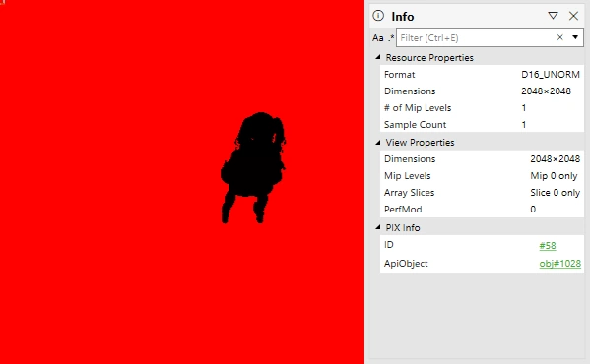Clear the filter text with the X
Screen dimensions: 590x364
(559, 37)
